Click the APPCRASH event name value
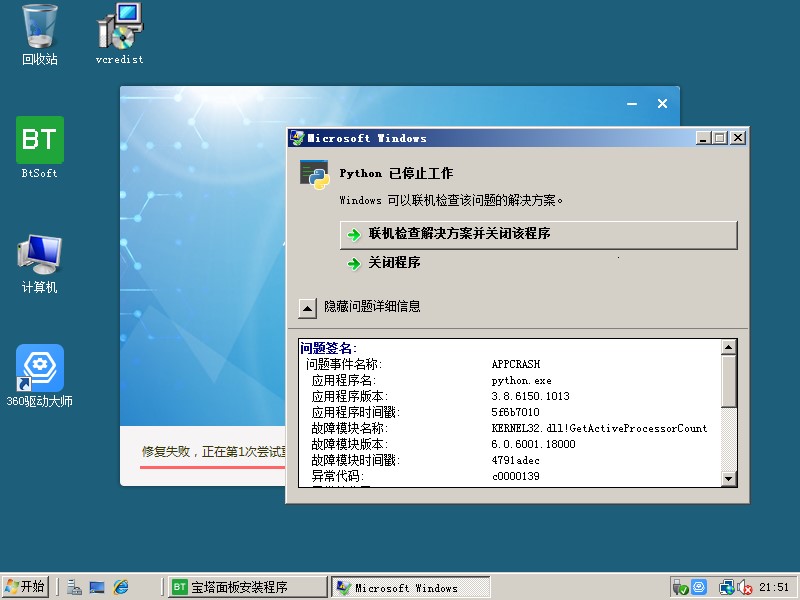 [x=516, y=364]
